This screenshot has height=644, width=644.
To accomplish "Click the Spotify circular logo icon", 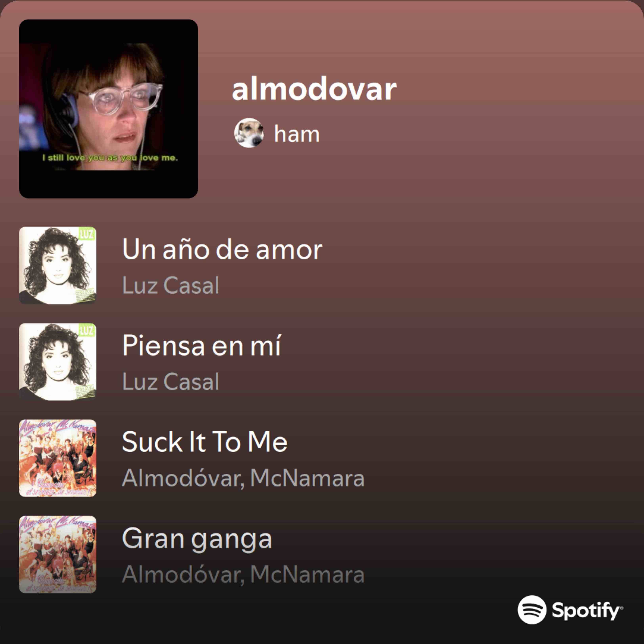I will coord(532,609).
